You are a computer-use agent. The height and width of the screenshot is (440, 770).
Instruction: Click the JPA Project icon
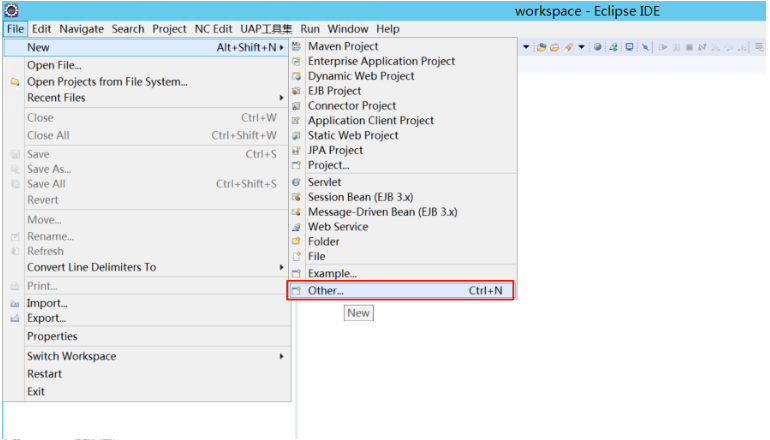click(296, 150)
